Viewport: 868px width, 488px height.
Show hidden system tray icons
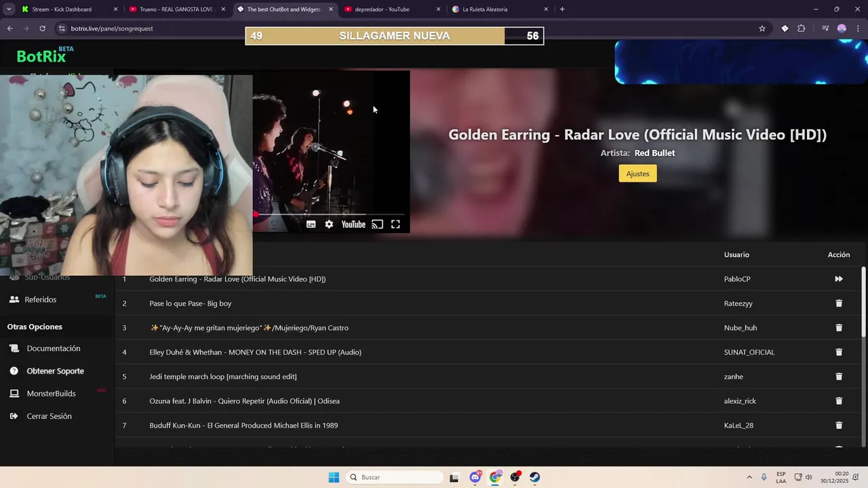pyautogui.click(x=749, y=477)
